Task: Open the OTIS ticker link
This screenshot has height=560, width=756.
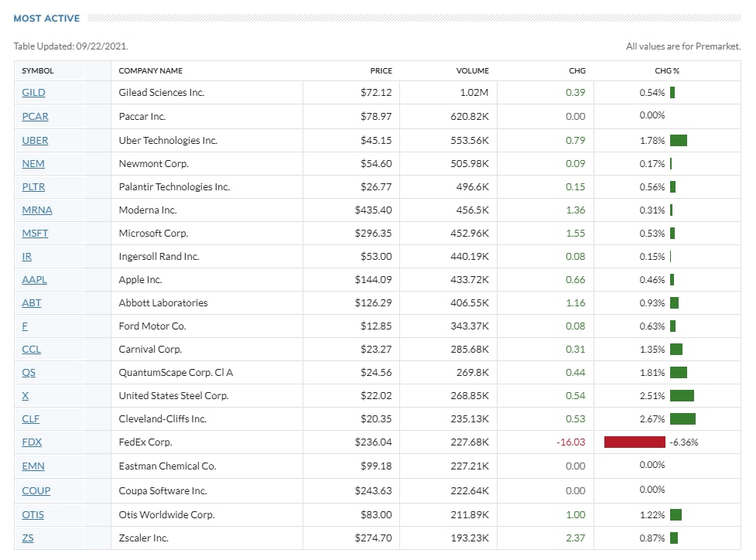Action: click(32, 514)
